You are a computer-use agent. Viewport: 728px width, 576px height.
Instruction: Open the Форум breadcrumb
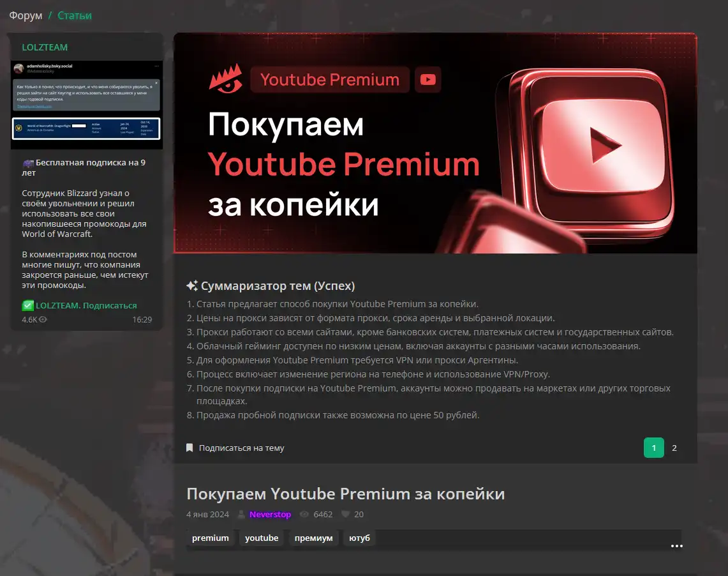26,15
